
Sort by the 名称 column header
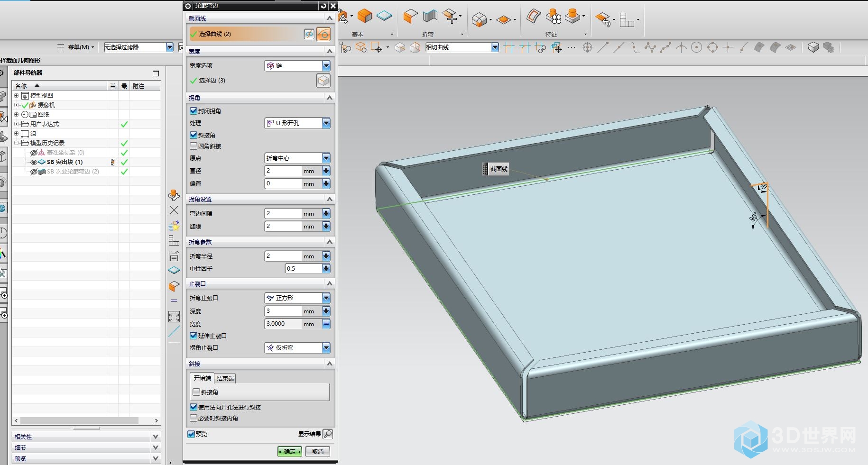pos(60,86)
